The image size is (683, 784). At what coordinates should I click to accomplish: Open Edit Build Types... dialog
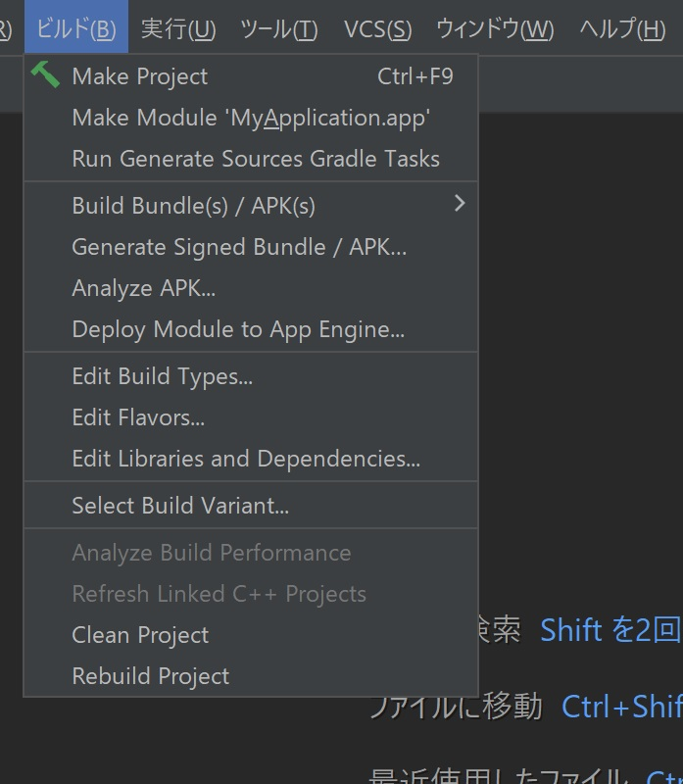click(163, 376)
